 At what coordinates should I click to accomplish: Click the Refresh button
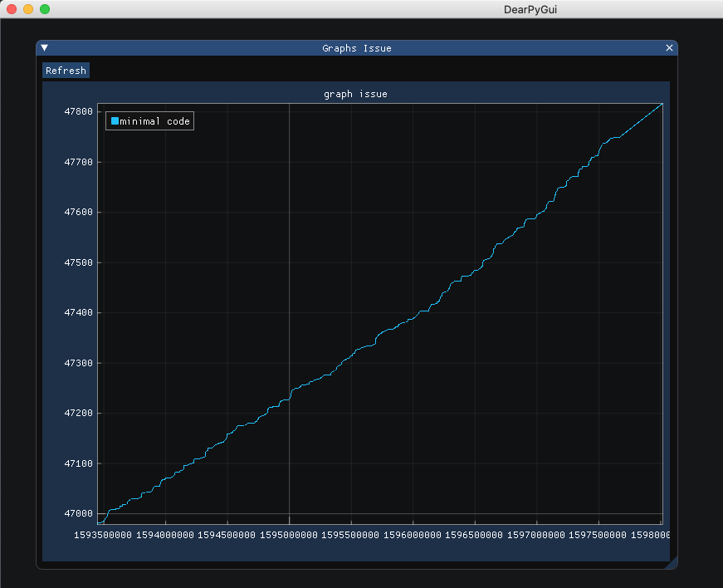pyautogui.click(x=66, y=71)
